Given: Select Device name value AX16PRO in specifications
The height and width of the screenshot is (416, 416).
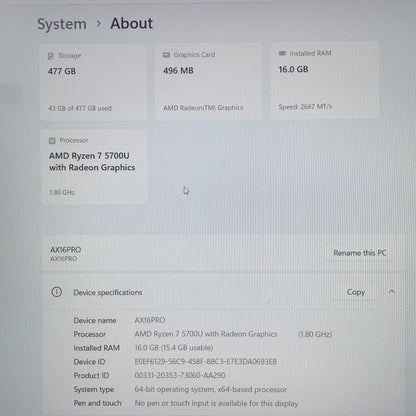Looking at the screenshot, I should [x=150, y=320].
